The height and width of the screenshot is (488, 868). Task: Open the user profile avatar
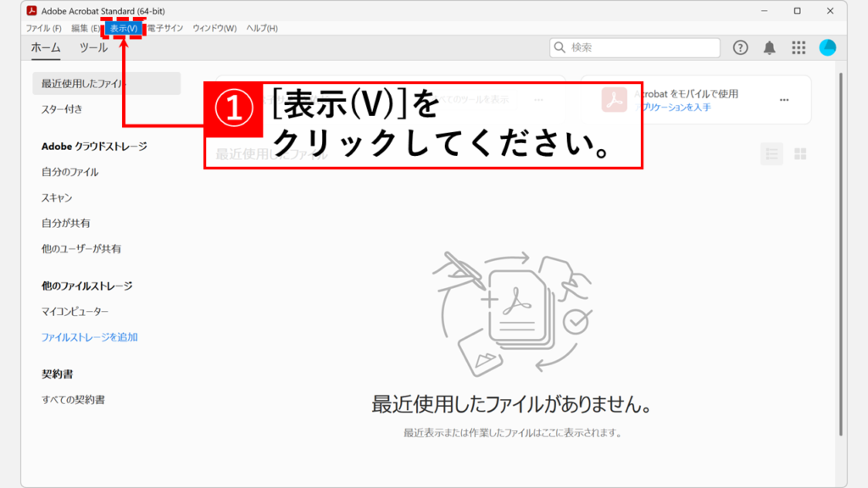pyautogui.click(x=827, y=47)
